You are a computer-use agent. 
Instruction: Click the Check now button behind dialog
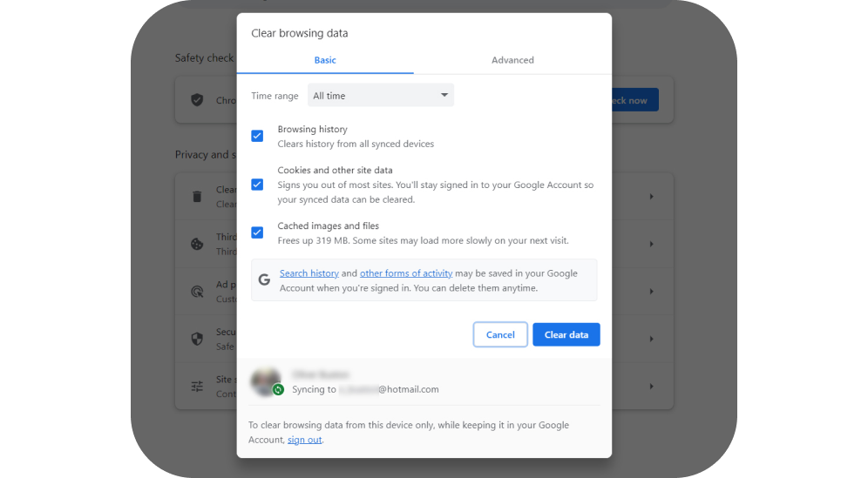tap(635, 100)
